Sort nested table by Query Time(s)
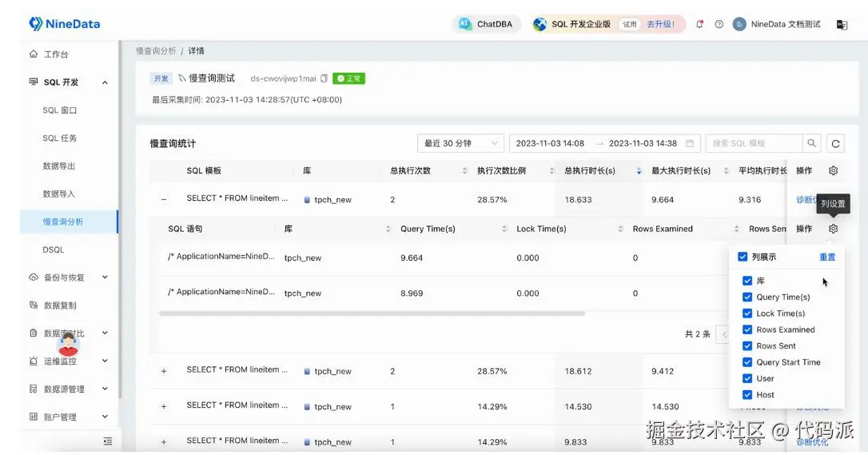Image resolution: width=868 pixels, height=455 pixels. coord(504,229)
